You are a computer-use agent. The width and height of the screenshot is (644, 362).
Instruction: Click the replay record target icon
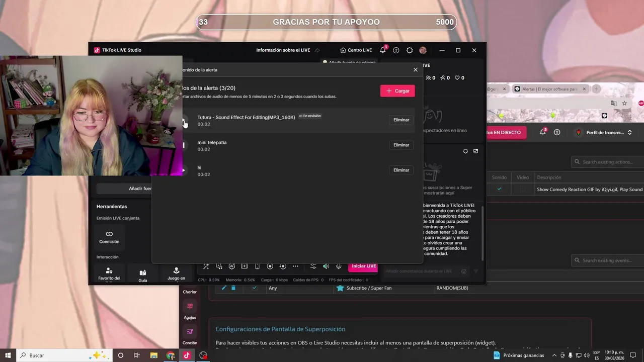pos(282,266)
